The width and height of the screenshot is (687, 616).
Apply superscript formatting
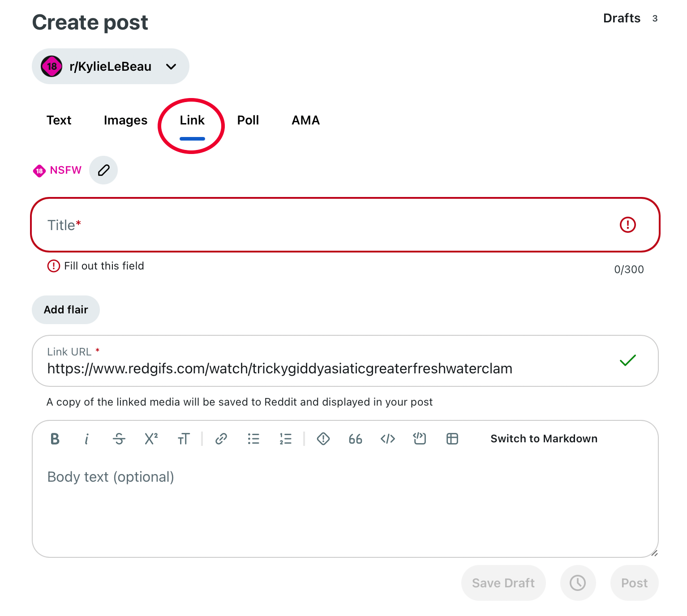151,439
